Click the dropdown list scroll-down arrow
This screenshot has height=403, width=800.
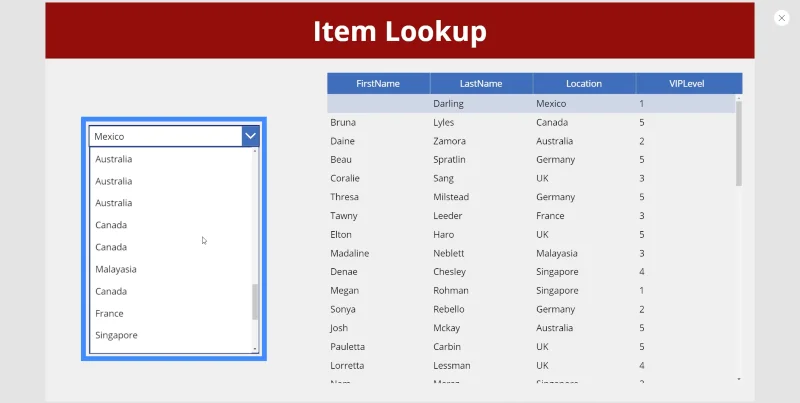[x=255, y=349]
